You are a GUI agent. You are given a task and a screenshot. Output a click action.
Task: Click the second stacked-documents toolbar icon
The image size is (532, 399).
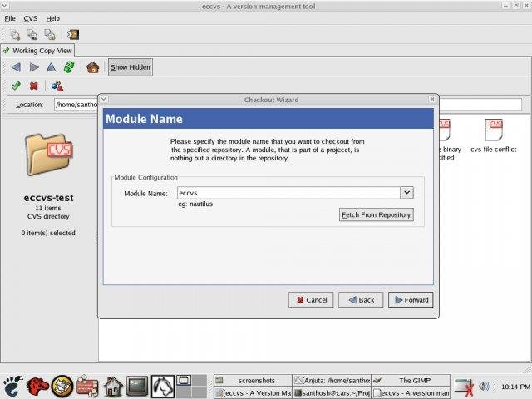pyautogui.click(x=32, y=35)
